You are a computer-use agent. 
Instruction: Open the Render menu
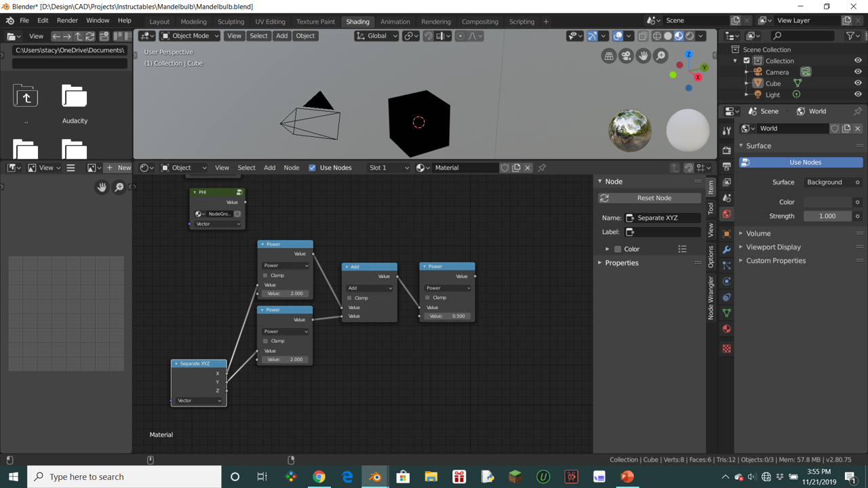[67, 20]
